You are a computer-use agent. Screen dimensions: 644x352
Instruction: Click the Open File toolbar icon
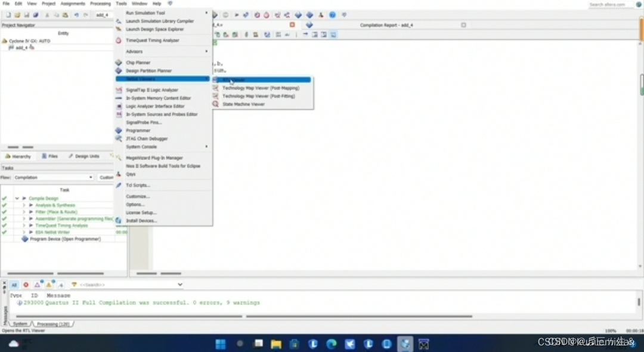tap(17, 15)
